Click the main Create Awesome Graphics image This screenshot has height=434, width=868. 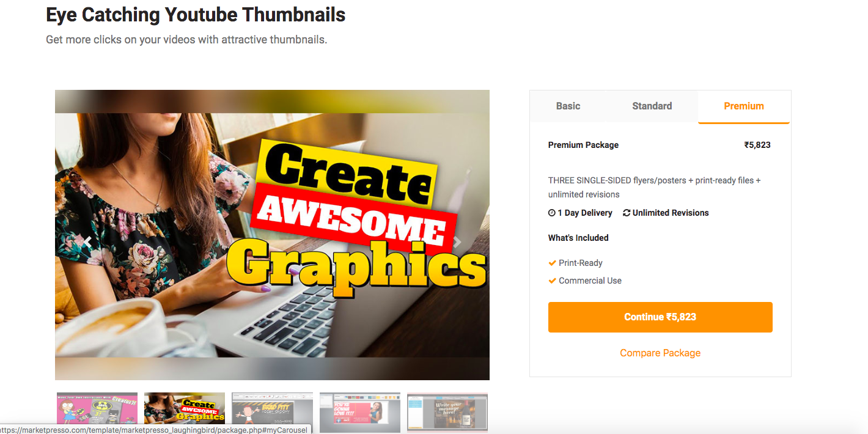pos(272,235)
